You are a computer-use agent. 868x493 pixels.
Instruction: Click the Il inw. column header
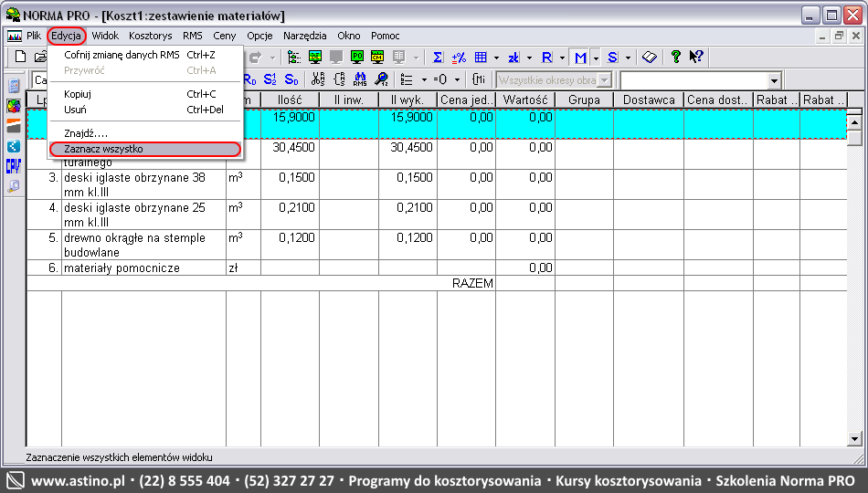pyautogui.click(x=349, y=100)
